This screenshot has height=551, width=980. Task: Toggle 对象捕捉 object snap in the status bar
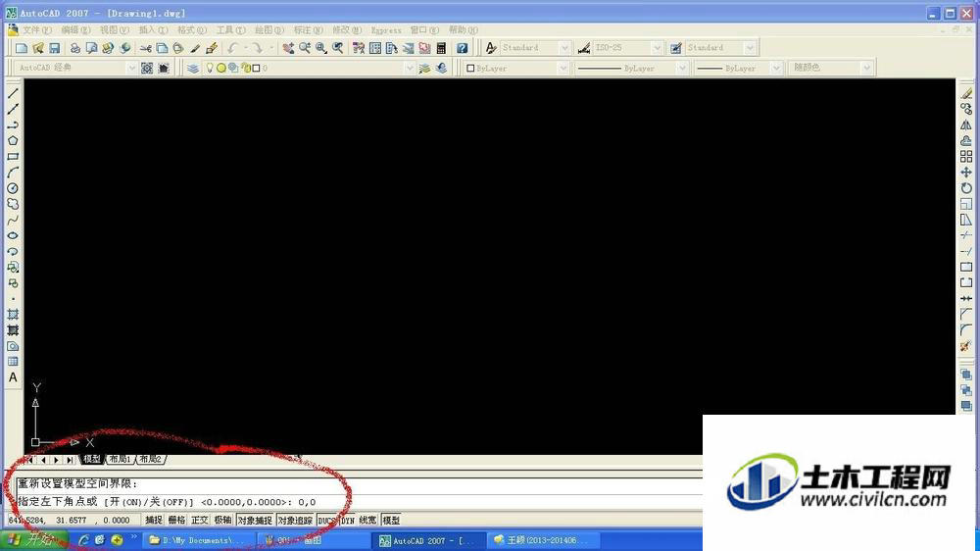[255, 520]
